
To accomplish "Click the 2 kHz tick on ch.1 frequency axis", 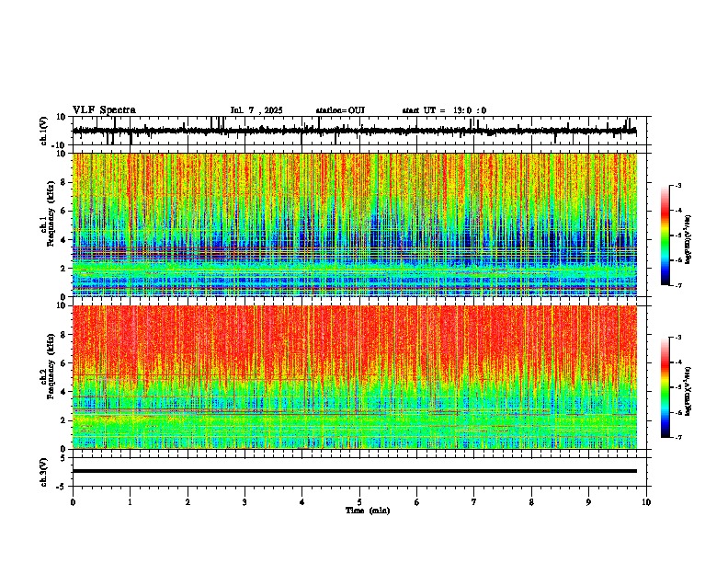I will pyautogui.click(x=63, y=268).
